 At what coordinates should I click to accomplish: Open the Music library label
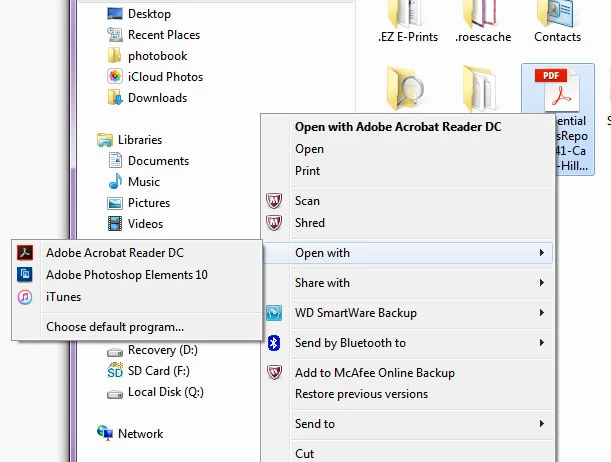pos(144,182)
